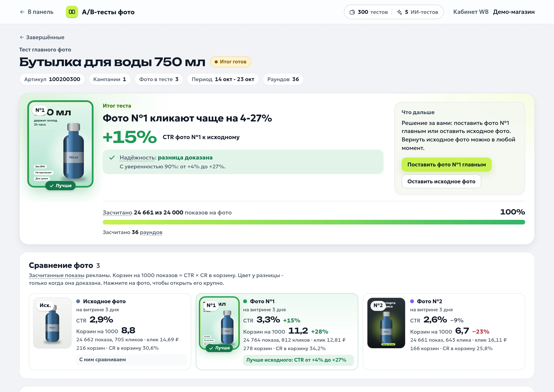The width and height of the screenshot is (554, 392).
Task: Click 'Лучше исходного: CTR от +4% до +27%' label
Action: click(298, 360)
